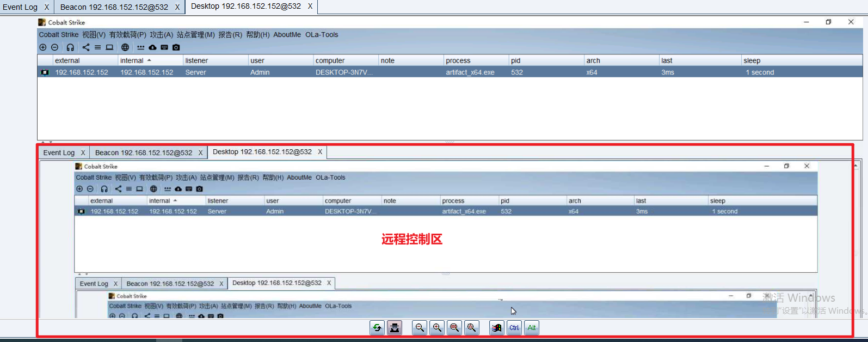Screen dimensions: 868x342
Task: Zoom out with the minus magnifier button
Action: click(420, 328)
